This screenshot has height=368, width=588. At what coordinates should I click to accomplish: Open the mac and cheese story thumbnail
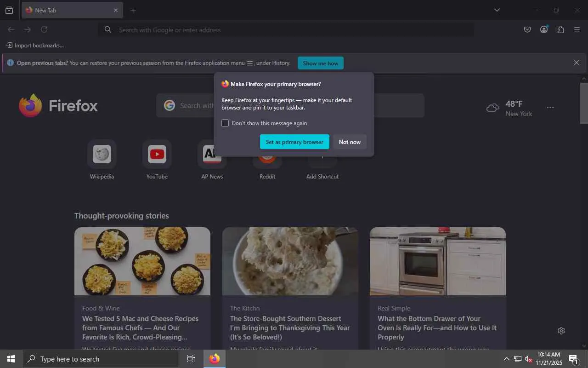[142, 261]
